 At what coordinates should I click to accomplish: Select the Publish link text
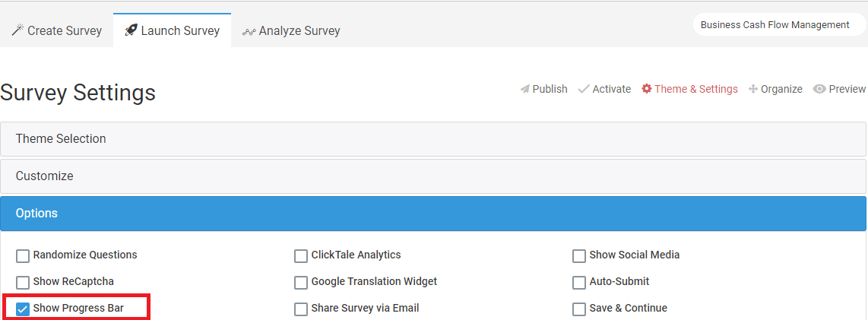click(550, 89)
